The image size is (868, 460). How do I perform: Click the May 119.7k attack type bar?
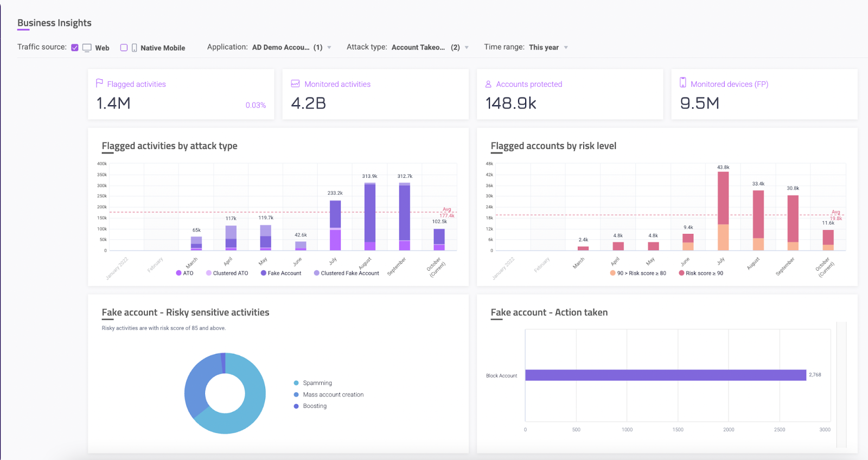(266, 238)
